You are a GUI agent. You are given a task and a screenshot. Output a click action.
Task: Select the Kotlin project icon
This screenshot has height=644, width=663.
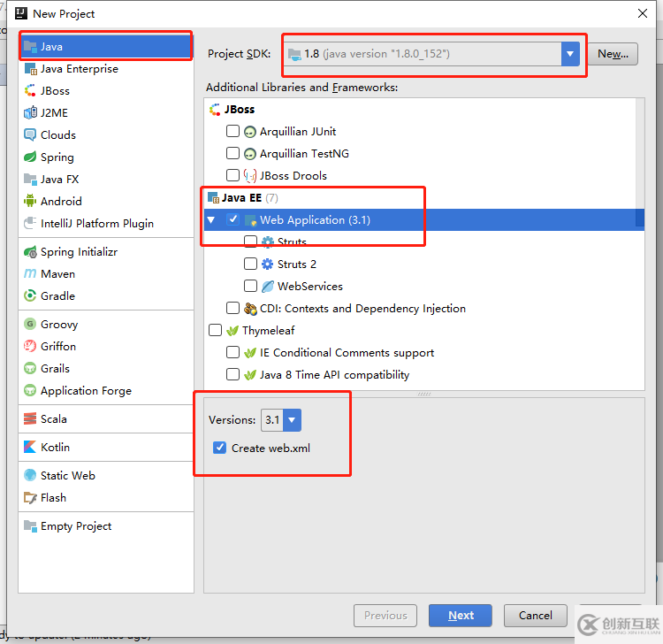pyautogui.click(x=30, y=447)
